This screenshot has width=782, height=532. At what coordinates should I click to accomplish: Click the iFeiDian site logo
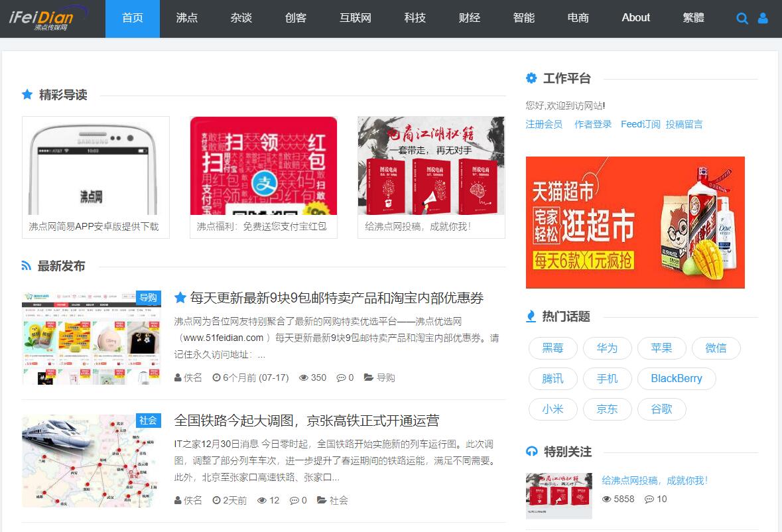click(48, 18)
